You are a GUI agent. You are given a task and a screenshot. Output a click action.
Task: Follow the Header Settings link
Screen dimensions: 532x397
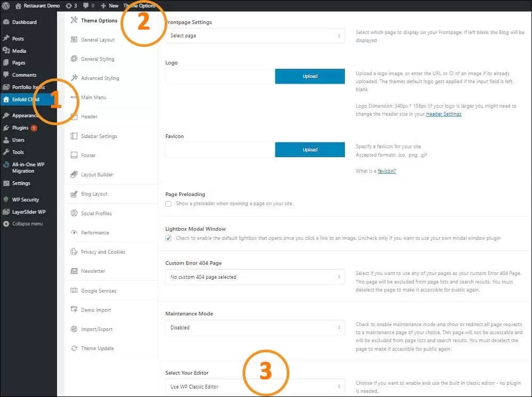tap(444, 114)
